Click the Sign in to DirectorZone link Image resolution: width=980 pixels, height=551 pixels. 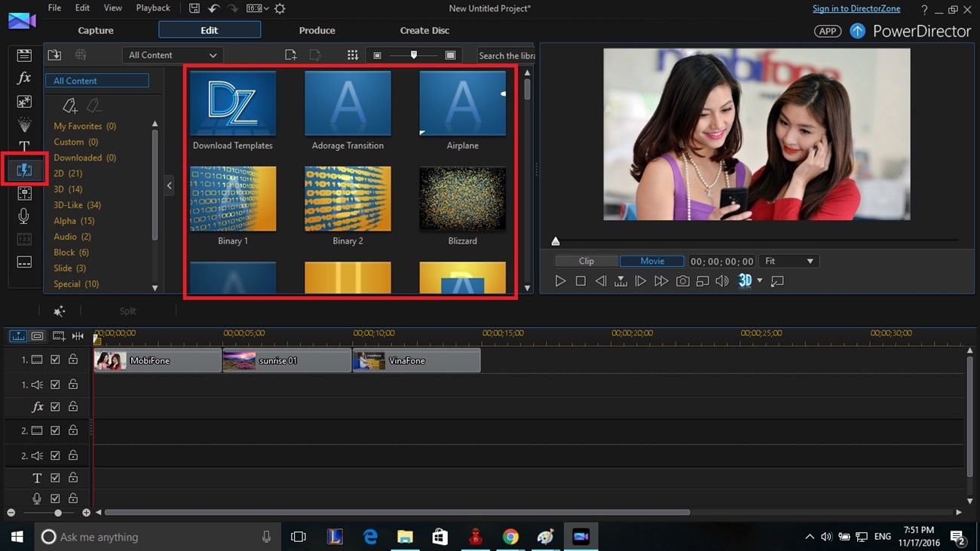pos(856,8)
